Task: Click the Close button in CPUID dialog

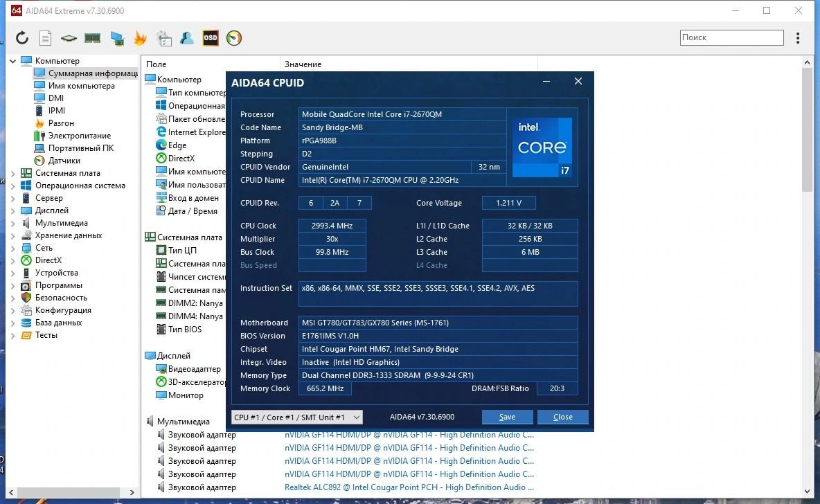Action: pyautogui.click(x=562, y=417)
